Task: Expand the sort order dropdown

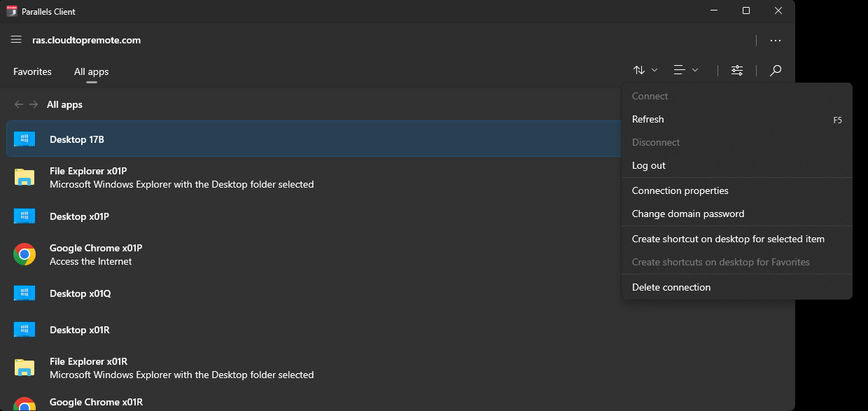Action: pyautogui.click(x=645, y=70)
